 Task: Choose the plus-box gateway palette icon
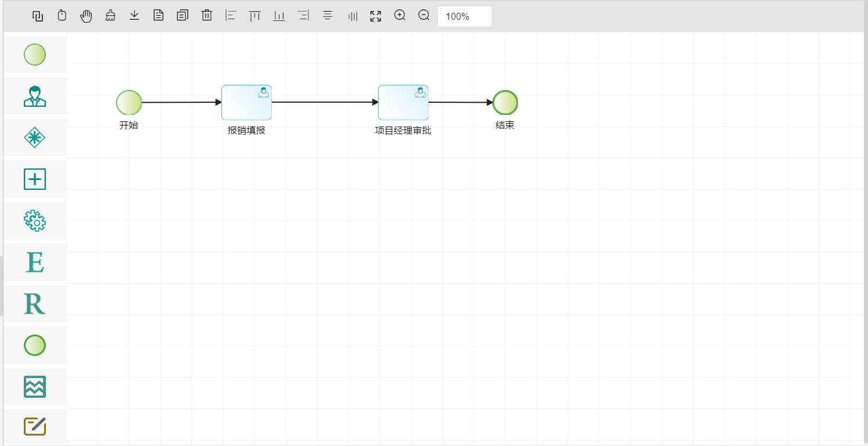click(x=35, y=179)
